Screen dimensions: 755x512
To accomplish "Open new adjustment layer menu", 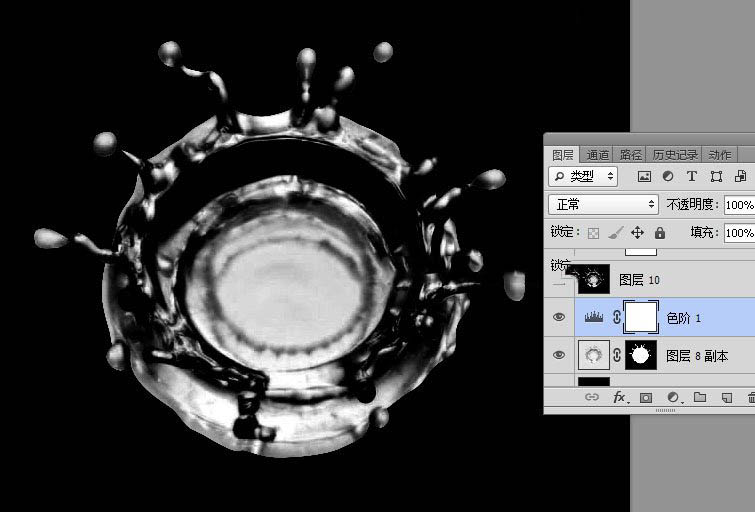I will 673,398.
